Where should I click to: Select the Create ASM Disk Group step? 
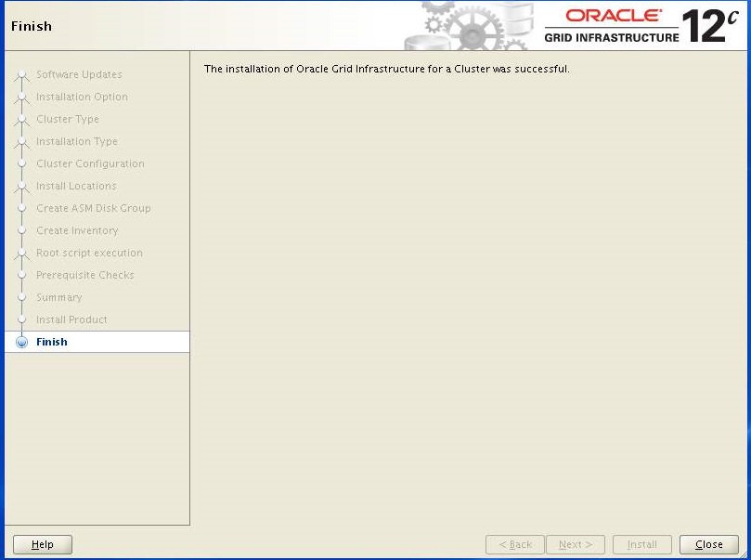coord(94,208)
